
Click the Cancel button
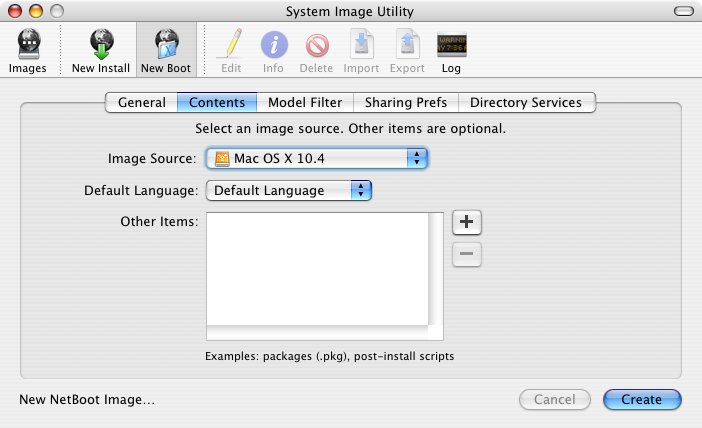(555, 399)
